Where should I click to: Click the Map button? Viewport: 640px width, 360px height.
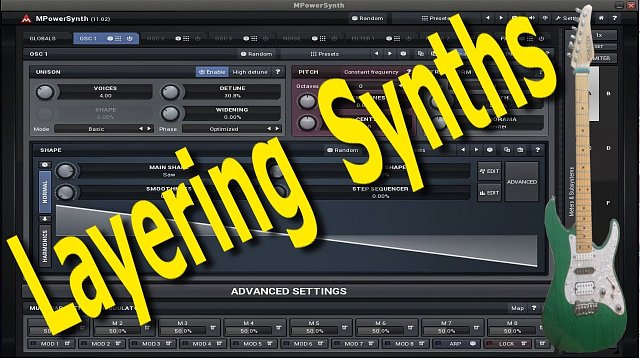pyautogui.click(x=518, y=308)
